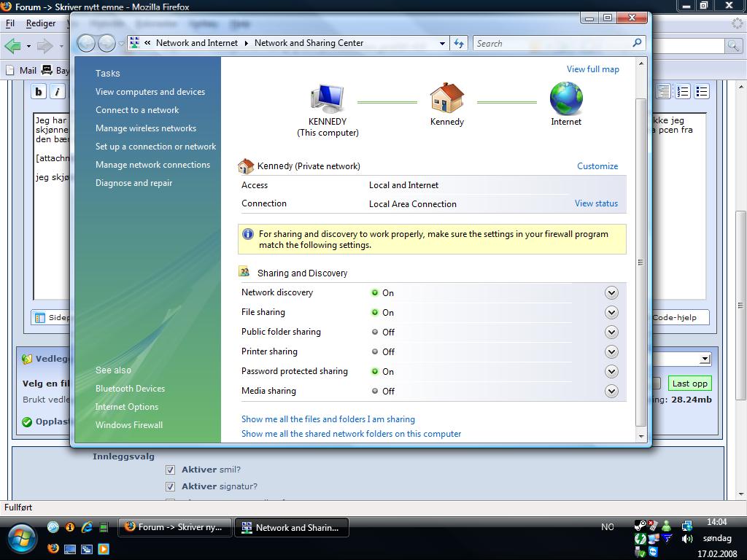The height and width of the screenshot is (560, 747).
Task: Open Windows Firewall from See also
Action: tap(129, 425)
